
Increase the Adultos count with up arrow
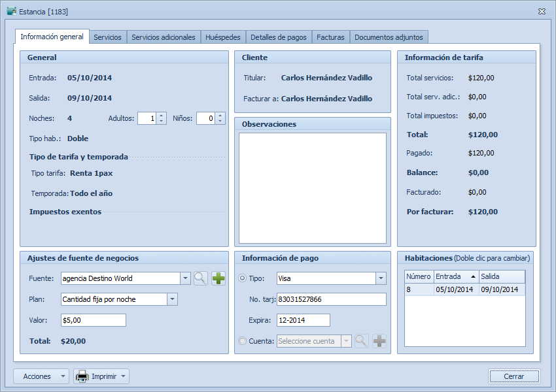click(x=162, y=116)
